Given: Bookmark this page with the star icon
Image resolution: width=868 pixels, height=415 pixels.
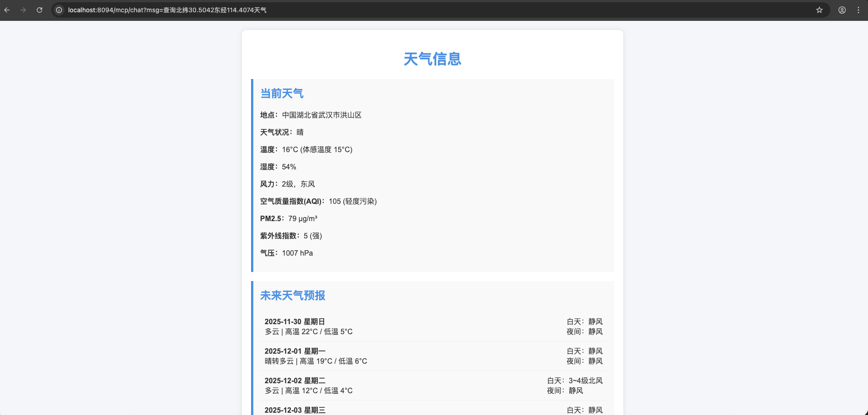Looking at the screenshot, I should pos(819,10).
